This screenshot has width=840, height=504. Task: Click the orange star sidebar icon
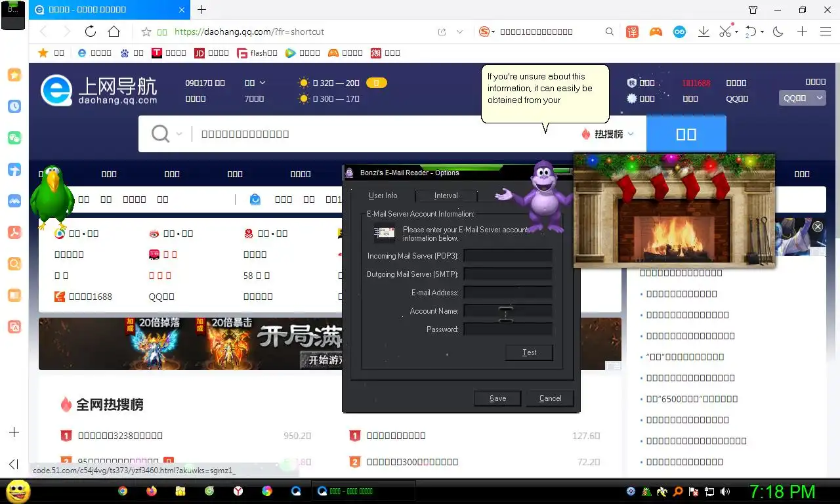tap(14, 75)
